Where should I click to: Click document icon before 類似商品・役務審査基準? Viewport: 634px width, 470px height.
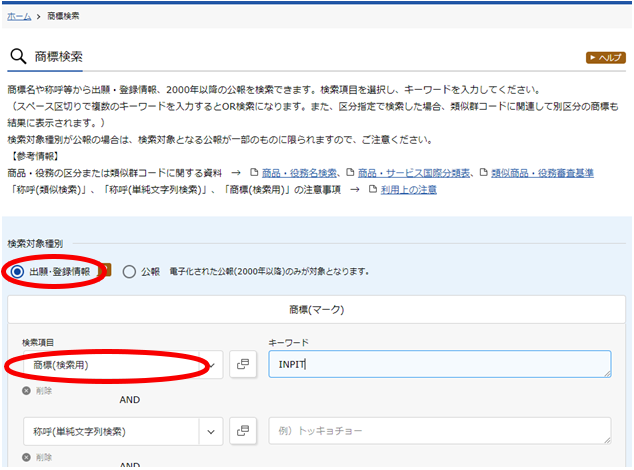coord(483,173)
